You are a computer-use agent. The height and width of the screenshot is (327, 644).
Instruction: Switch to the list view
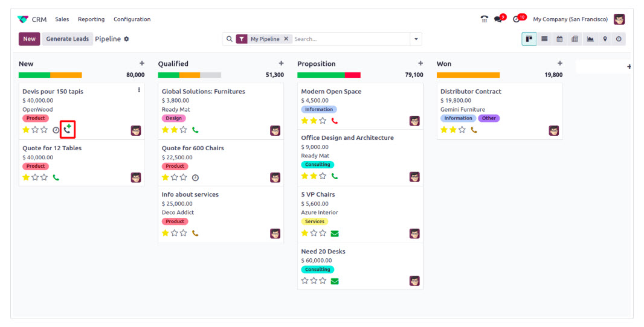click(544, 39)
